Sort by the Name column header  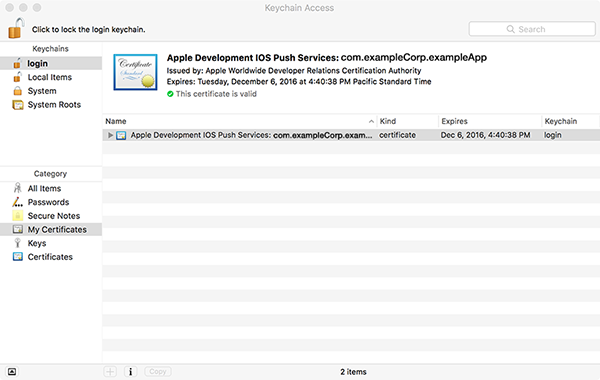coord(240,121)
